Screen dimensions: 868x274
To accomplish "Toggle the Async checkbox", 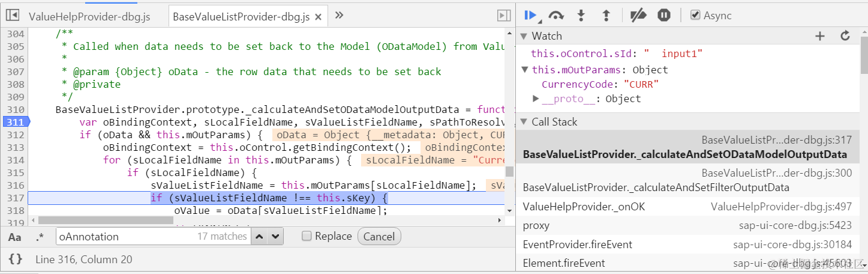I will point(695,15).
